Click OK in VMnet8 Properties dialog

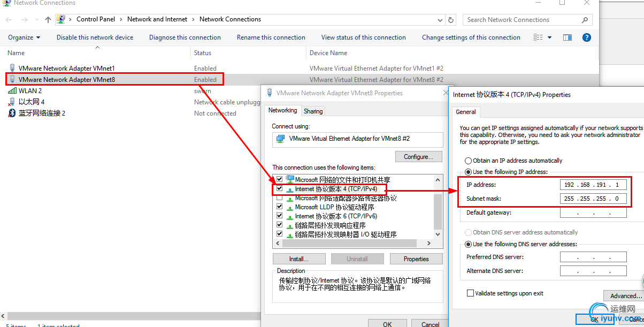point(388,323)
